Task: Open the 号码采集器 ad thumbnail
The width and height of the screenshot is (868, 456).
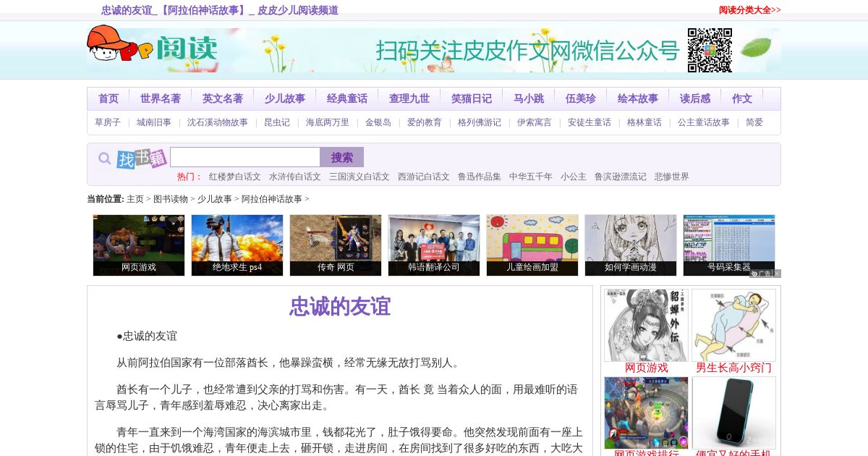Action: click(729, 245)
